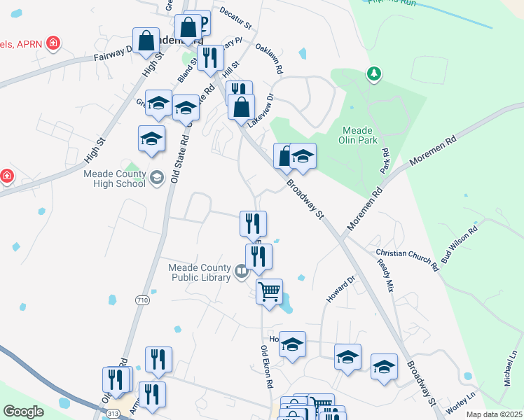Open the Meade County Public Library marker
The height and width of the screenshot is (420, 524).
(241, 272)
